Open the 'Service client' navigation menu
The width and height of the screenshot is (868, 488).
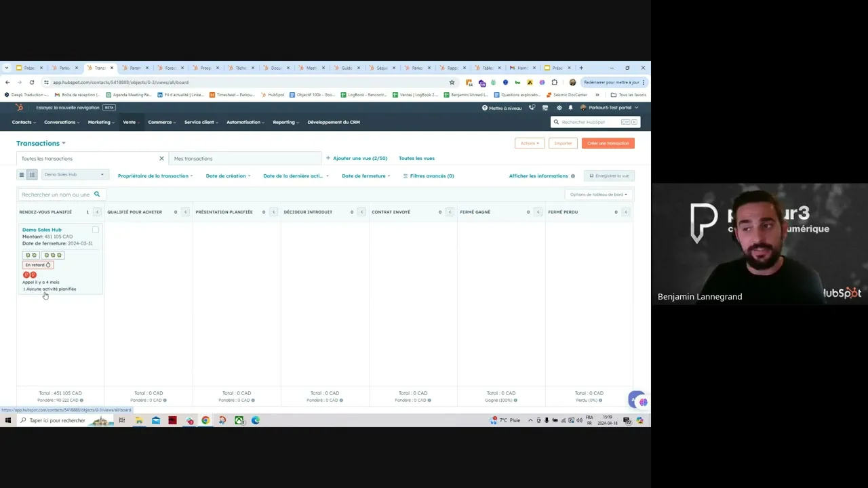(x=201, y=122)
